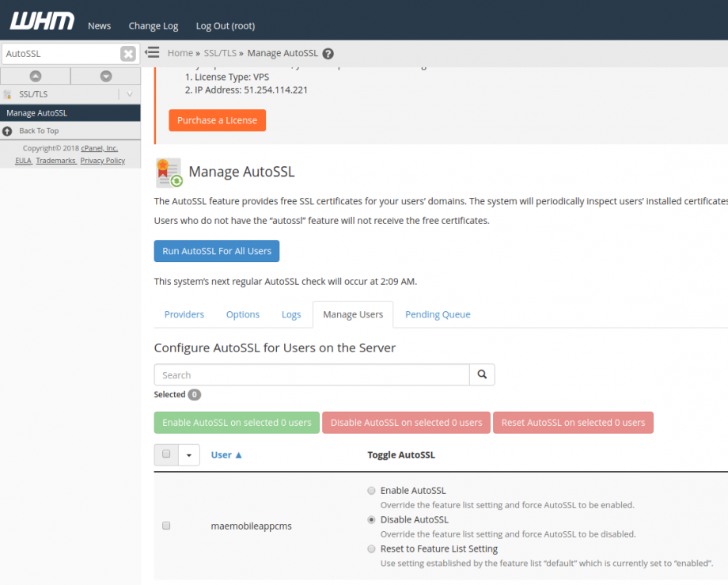This screenshot has height=585, width=728.
Task: Click the Back To Top arrow icon
Action: point(8,131)
